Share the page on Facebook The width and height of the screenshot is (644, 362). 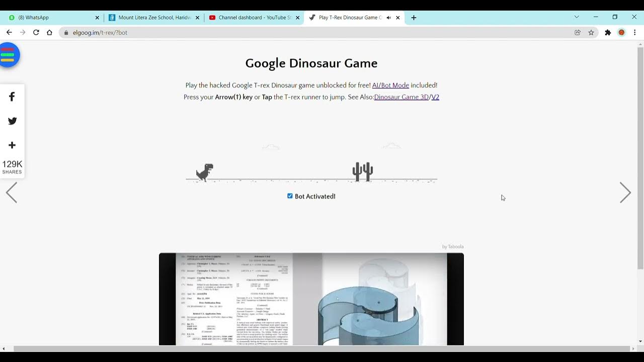[x=12, y=97]
